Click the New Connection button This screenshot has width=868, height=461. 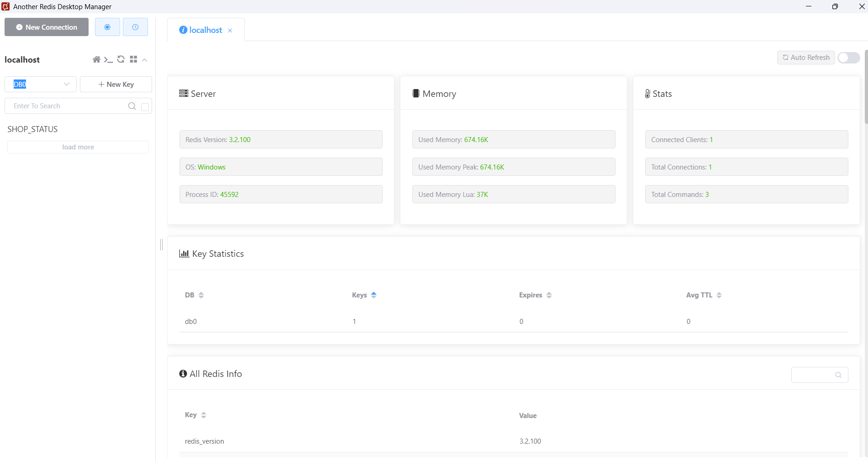click(47, 27)
